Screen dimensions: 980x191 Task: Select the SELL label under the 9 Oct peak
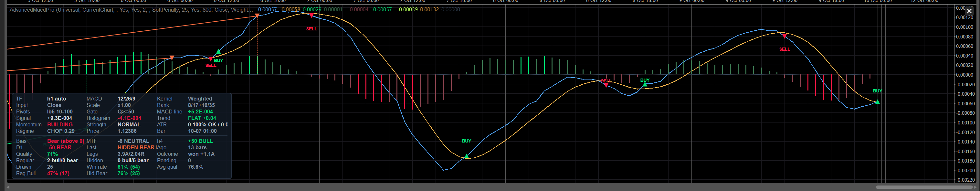click(x=785, y=49)
